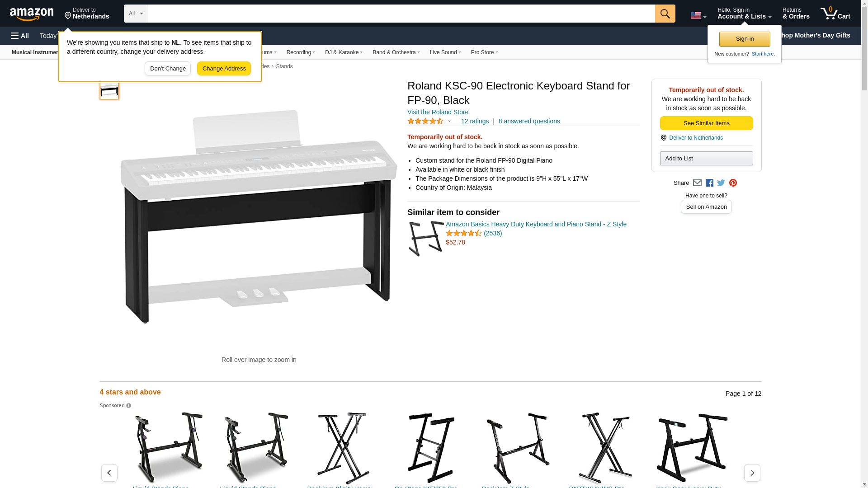Viewport: 868px width, 488px height.
Task: Click into the search input field
Action: click(401, 14)
